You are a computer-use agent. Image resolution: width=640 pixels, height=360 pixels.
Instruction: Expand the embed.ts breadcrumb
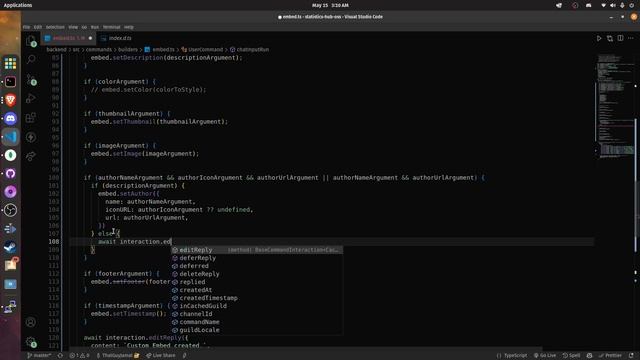160,49
